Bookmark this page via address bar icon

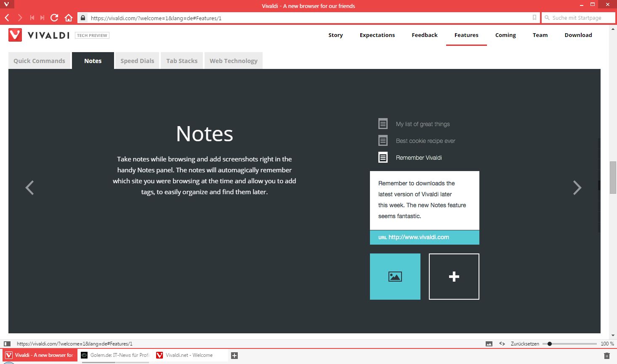[x=535, y=18]
